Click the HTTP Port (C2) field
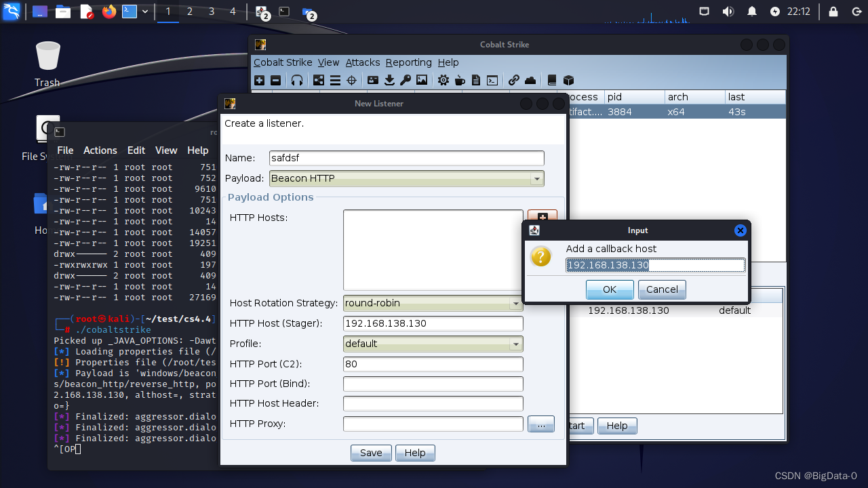Image resolution: width=868 pixels, height=488 pixels. click(x=433, y=364)
